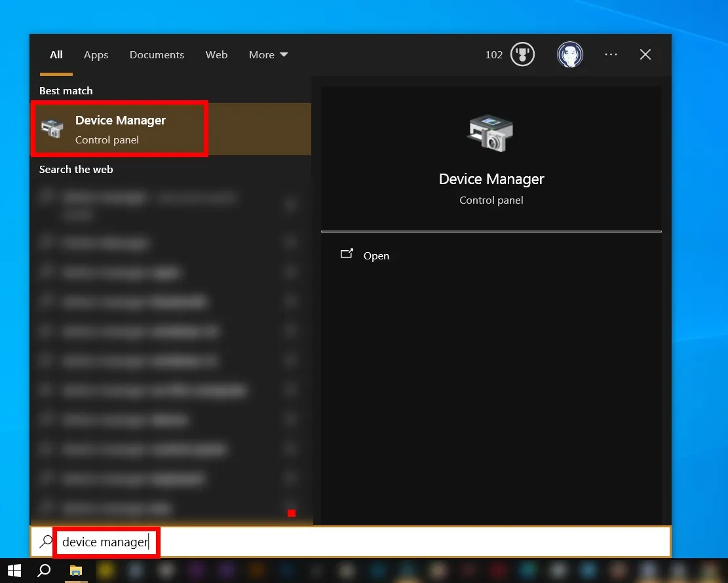Switch to the Apps tab
This screenshot has height=583, width=728.
(x=96, y=54)
